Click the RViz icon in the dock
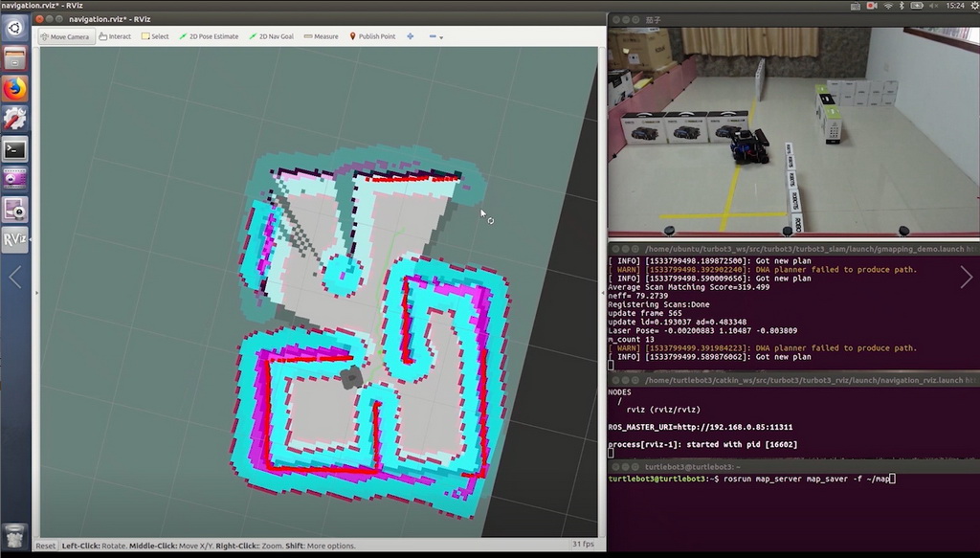This screenshot has height=558, width=980. tap(15, 239)
